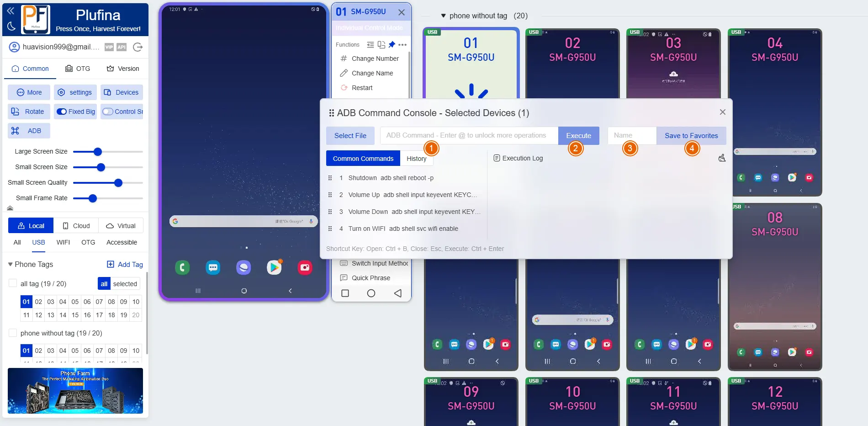Click the Add Tag link
This screenshot has height=426, width=868.
125,264
